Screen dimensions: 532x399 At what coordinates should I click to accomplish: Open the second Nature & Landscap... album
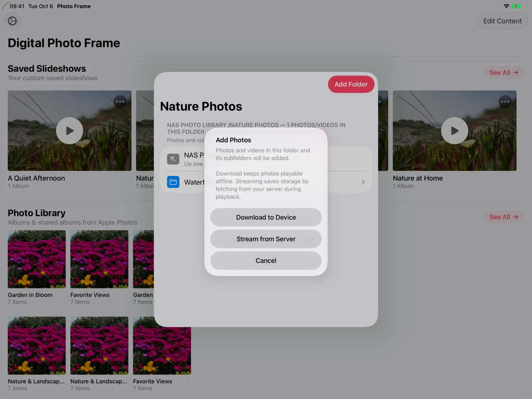click(99, 346)
